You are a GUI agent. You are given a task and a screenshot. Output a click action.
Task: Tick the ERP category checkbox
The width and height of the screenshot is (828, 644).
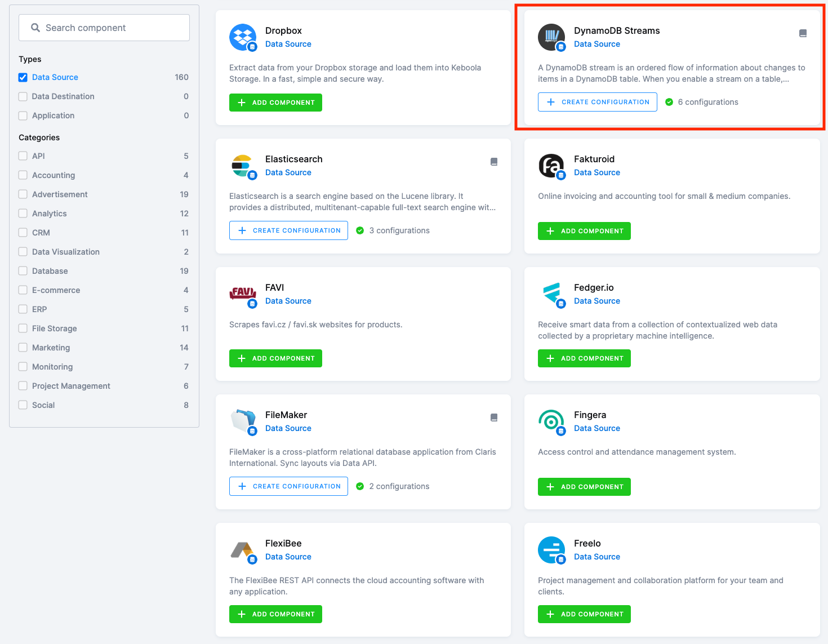tap(23, 309)
